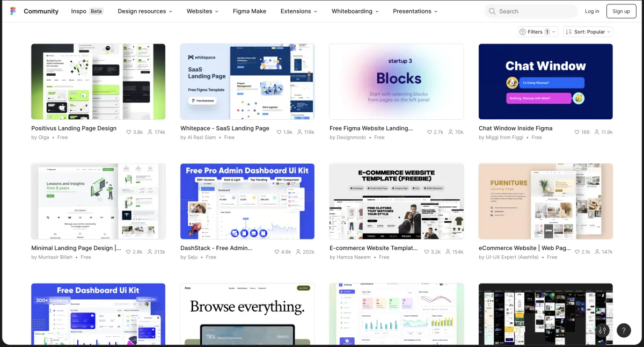Click heart icon on Positivus Landing Page

129,132
